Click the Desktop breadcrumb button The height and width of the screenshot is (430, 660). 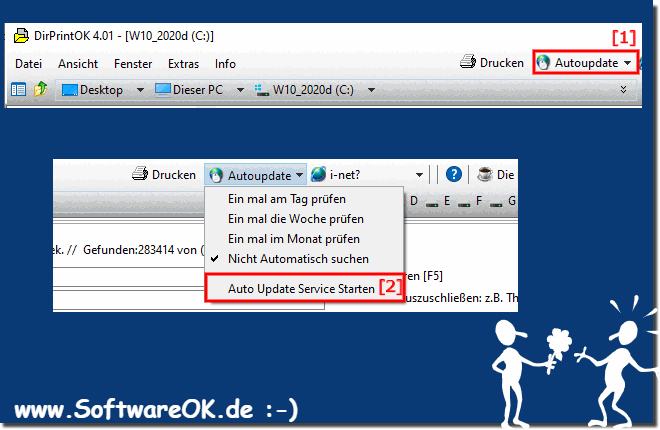92,90
